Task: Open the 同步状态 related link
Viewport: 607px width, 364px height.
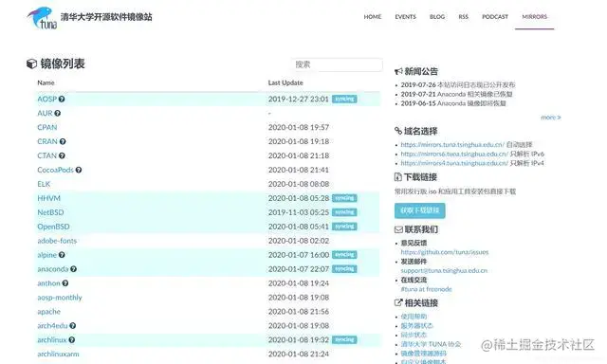Action: [x=414, y=335]
